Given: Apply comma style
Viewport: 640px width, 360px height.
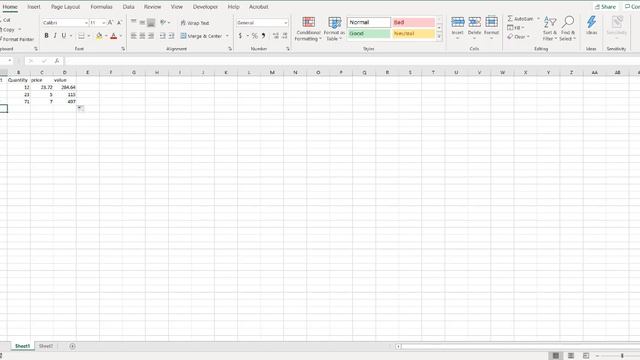Looking at the screenshot, I should (x=264, y=36).
